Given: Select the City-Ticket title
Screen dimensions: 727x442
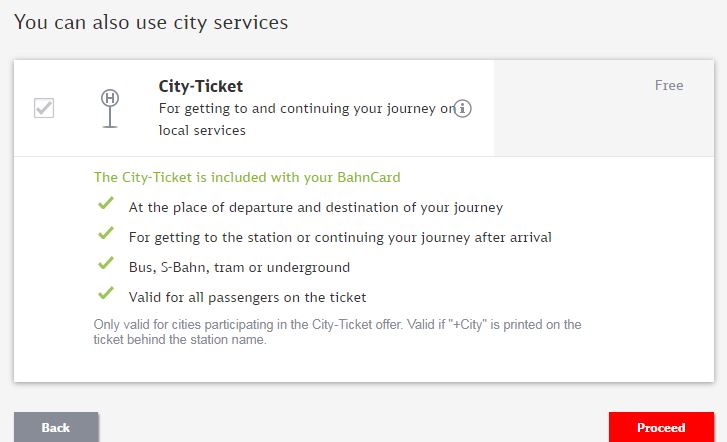Looking at the screenshot, I should tap(200, 86).
